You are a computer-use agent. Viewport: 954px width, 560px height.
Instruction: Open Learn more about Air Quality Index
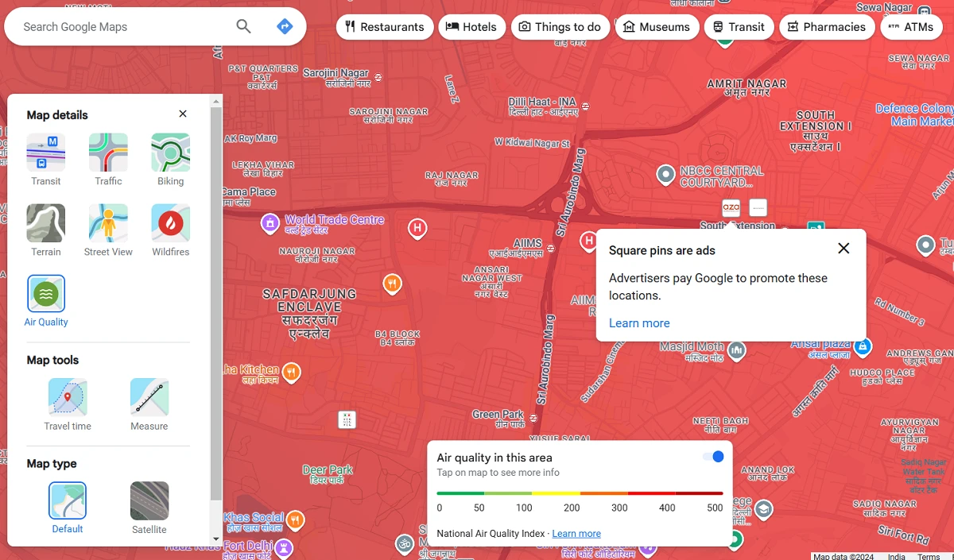point(576,534)
